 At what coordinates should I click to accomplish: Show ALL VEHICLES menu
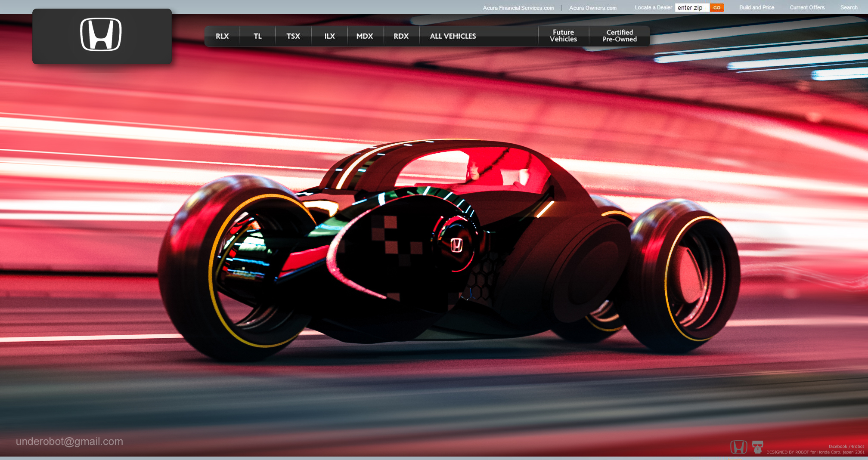(x=453, y=36)
